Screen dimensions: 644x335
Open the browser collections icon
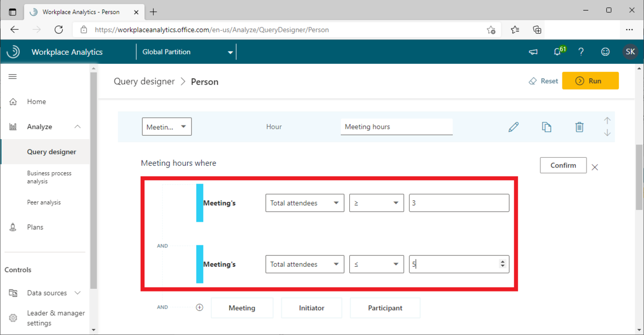(537, 30)
